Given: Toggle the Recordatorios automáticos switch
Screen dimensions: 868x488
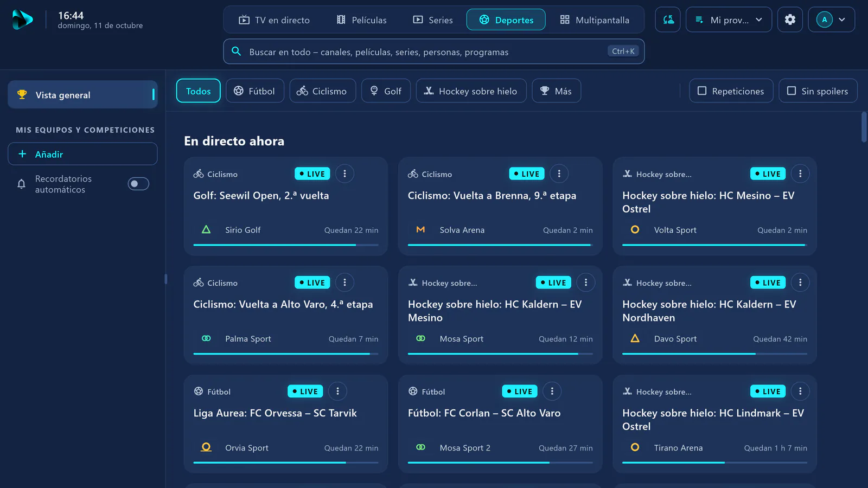Looking at the screenshot, I should [x=138, y=184].
